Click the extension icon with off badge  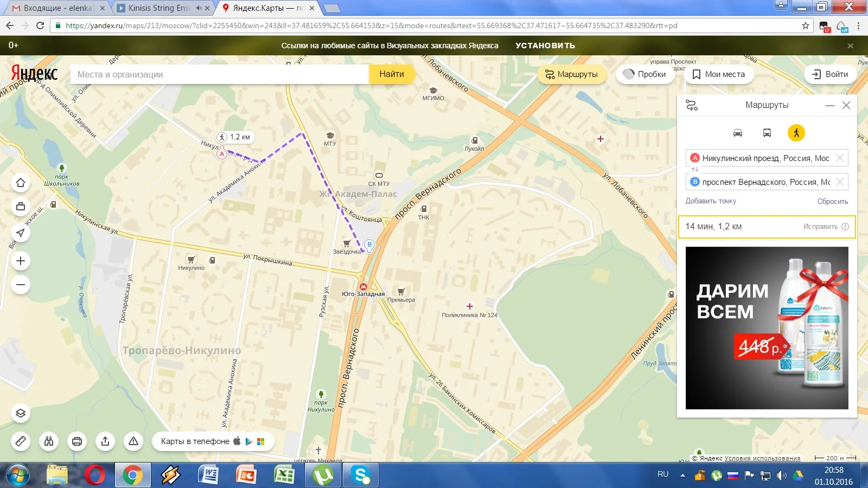pos(842,26)
